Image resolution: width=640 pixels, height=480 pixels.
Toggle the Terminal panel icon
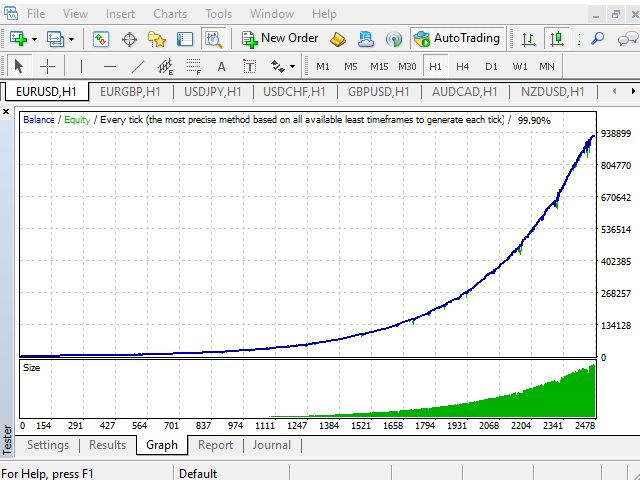pyautogui.click(x=185, y=39)
